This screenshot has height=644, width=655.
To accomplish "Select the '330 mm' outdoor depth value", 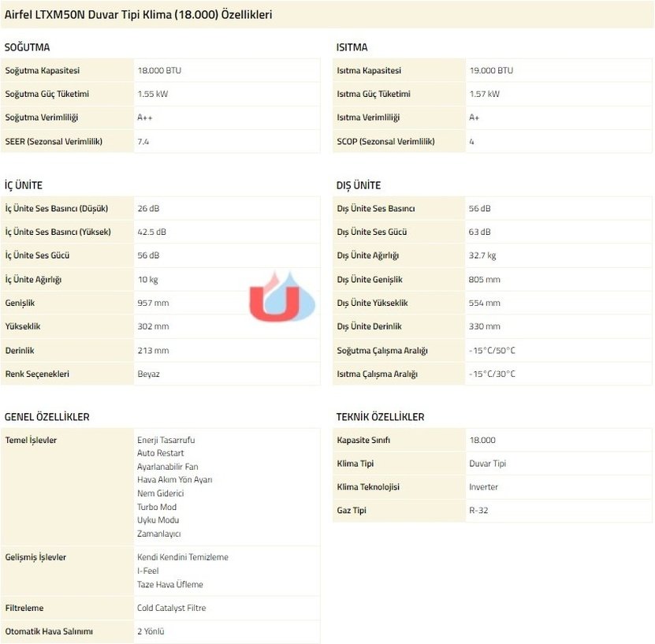I will (x=484, y=326).
